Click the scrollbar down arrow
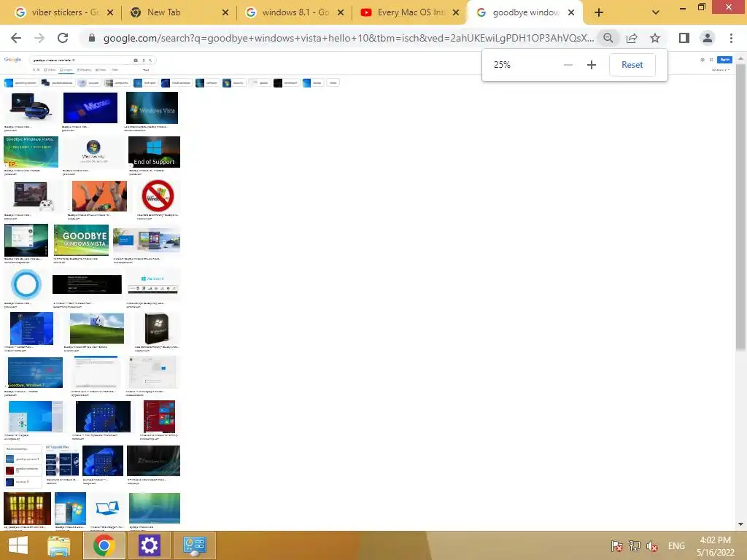This screenshot has height=560, width=747. 741,524
